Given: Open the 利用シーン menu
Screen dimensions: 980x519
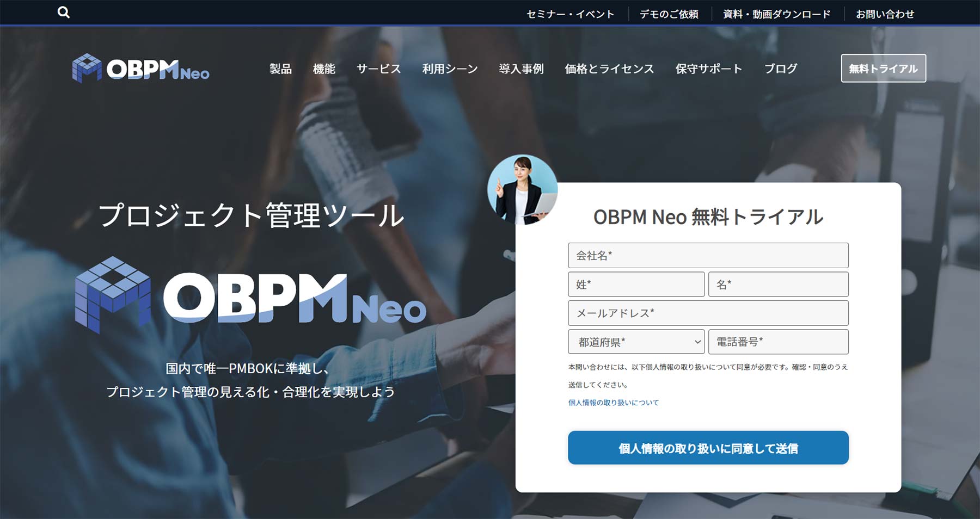Looking at the screenshot, I should [450, 69].
